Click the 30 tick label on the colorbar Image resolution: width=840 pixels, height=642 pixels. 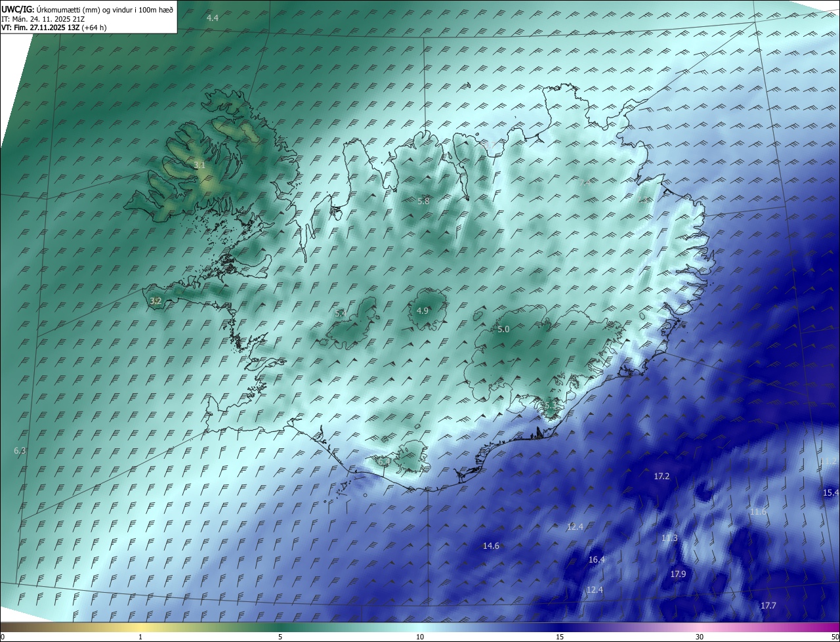tap(700, 637)
